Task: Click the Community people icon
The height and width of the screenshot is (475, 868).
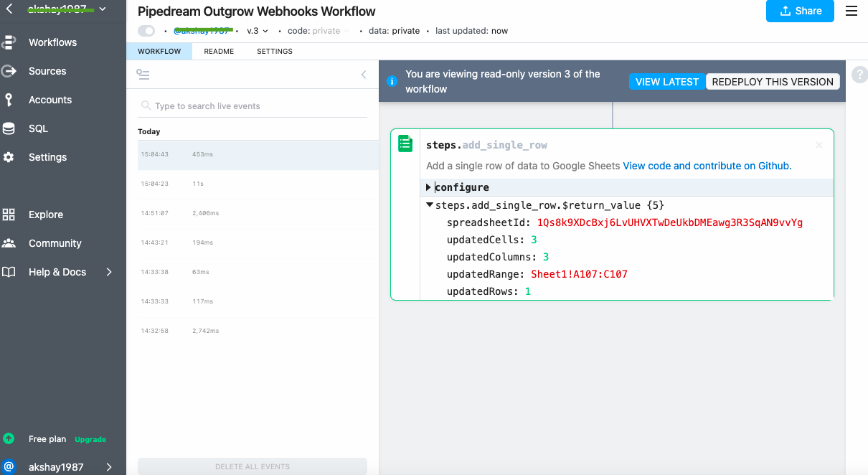Action: pyautogui.click(x=9, y=243)
